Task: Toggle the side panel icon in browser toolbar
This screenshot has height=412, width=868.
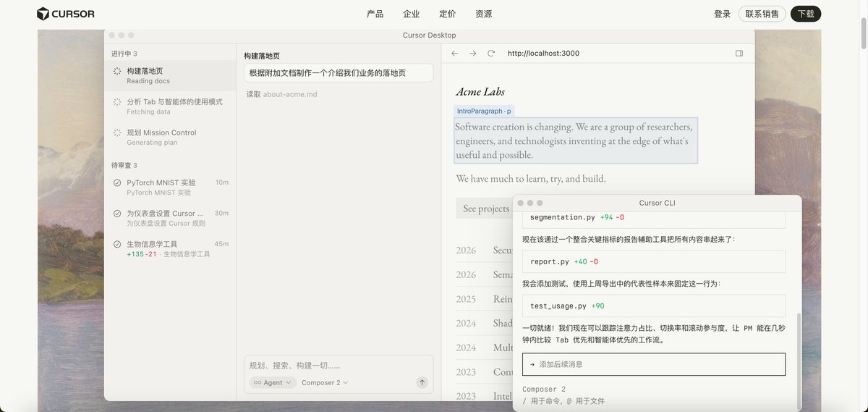Action: [x=739, y=54]
